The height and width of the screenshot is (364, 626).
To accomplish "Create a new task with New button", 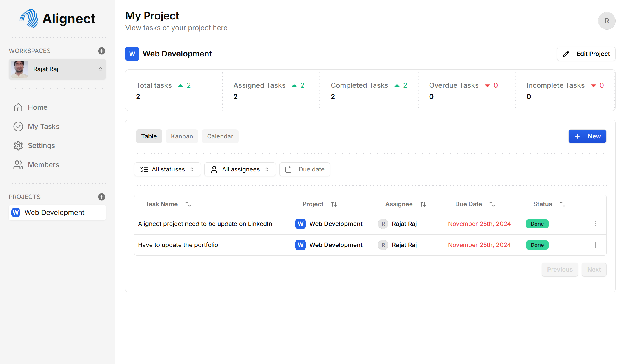I will (587, 136).
